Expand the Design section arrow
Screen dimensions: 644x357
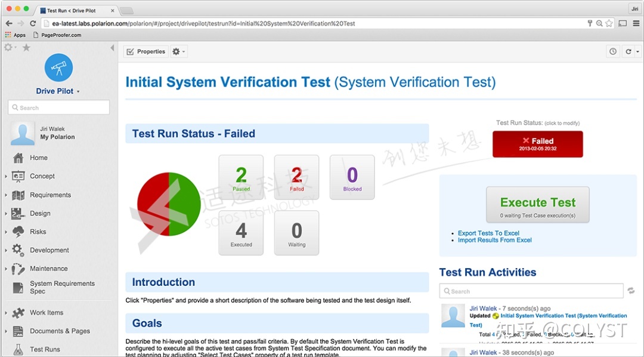point(6,214)
